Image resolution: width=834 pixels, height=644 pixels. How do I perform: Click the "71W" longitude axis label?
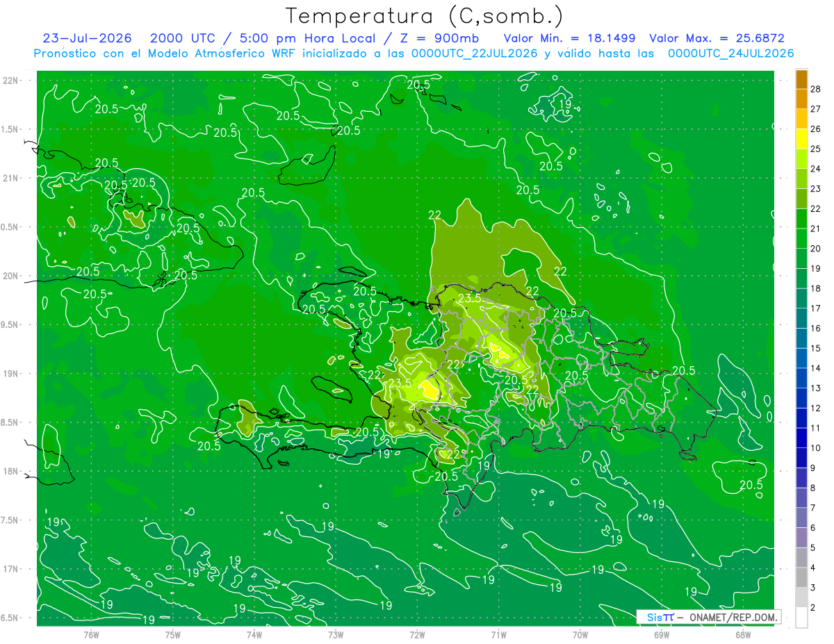point(498,634)
